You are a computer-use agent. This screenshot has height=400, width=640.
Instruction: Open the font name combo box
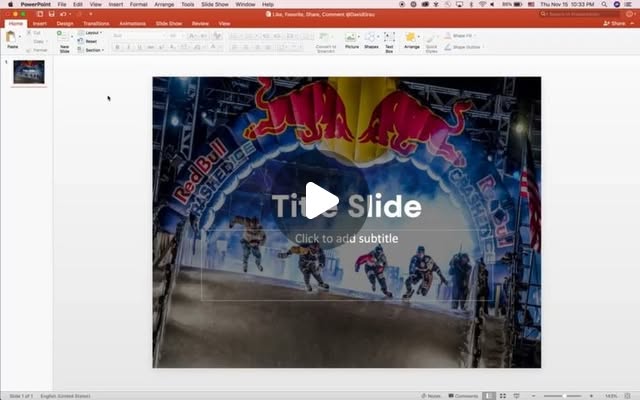138,36
